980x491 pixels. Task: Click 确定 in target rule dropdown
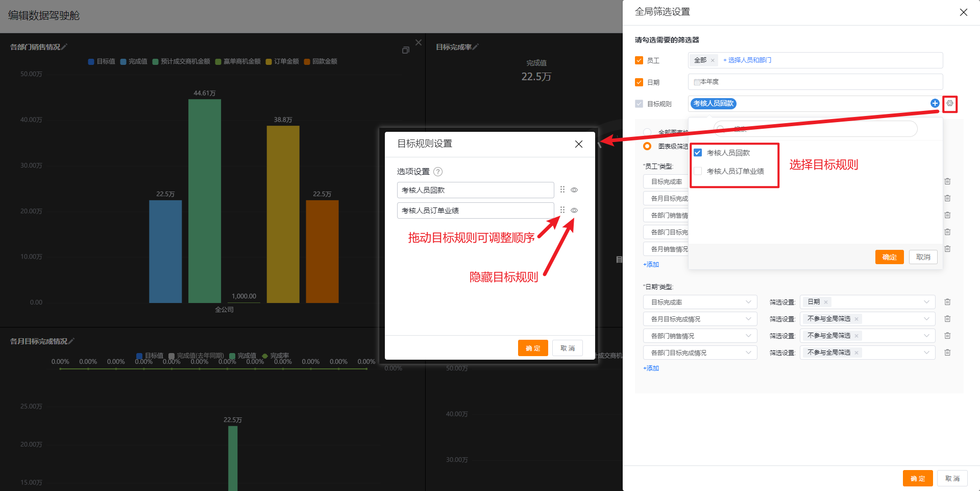pyautogui.click(x=889, y=257)
